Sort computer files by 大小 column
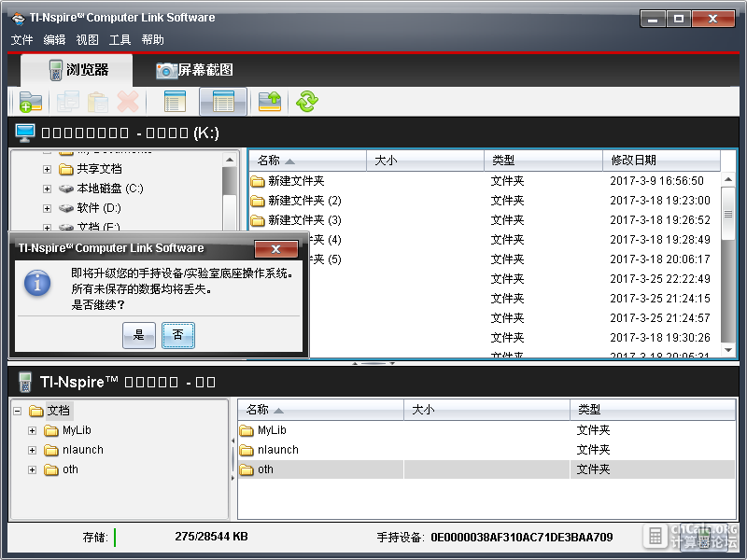 (425, 161)
